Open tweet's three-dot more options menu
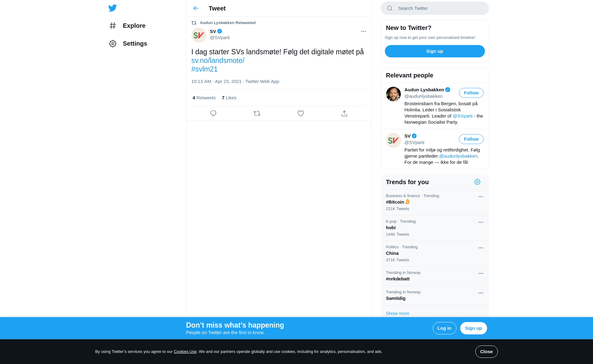593x364 pixels. [363, 31]
